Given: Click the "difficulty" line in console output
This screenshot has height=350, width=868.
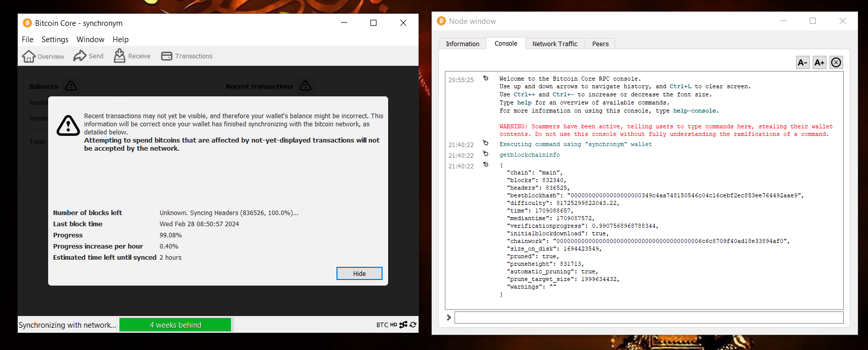Looking at the screenshot, I should pos(563,203).
